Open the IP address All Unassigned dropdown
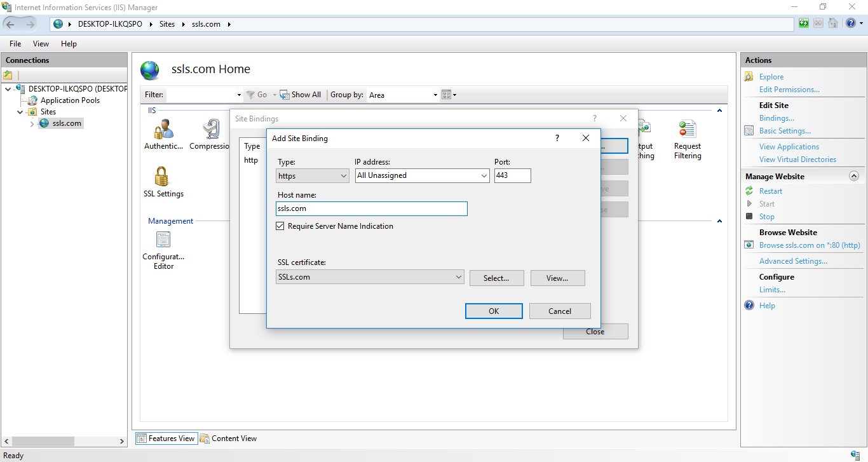The image size is (868, 462). [x=423, y=175]
